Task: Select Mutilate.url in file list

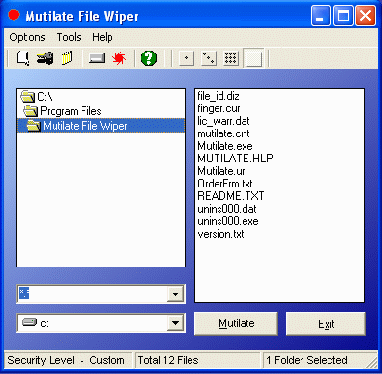Action: (221, 171)
